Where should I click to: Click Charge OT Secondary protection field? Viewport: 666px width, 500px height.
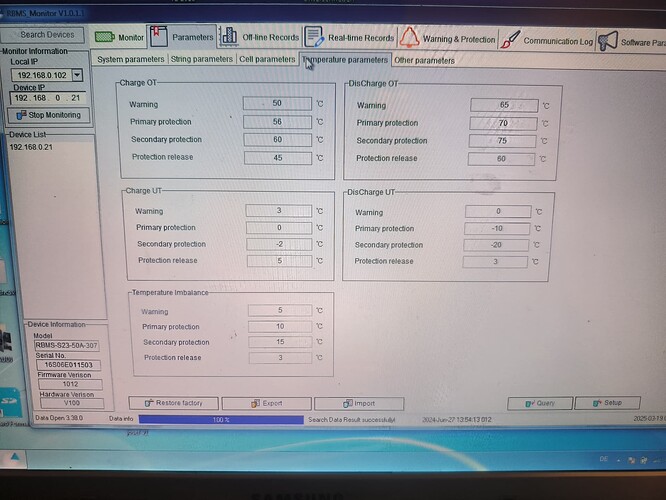coord(277,140)
